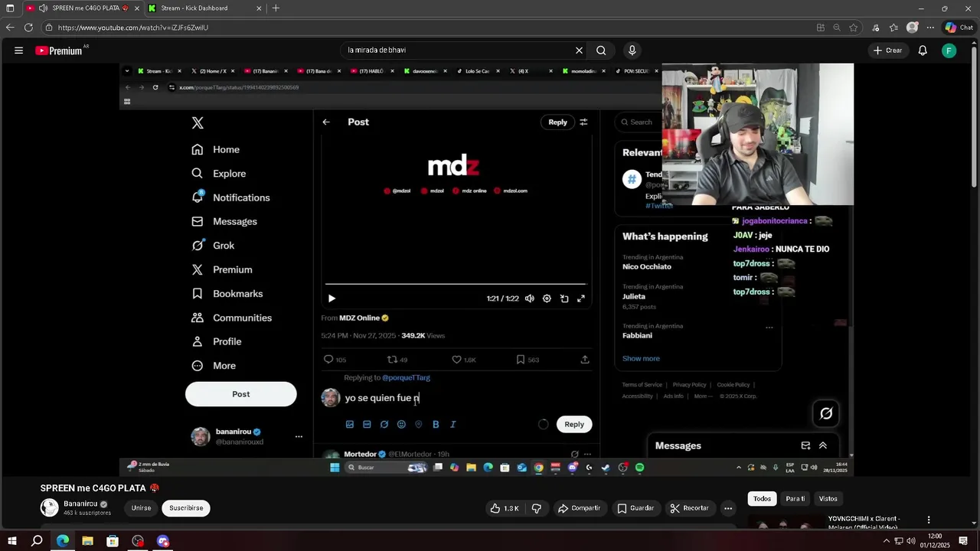Click the app install icon in address bar
Viewport: 980px width, 551px height.
821,28
